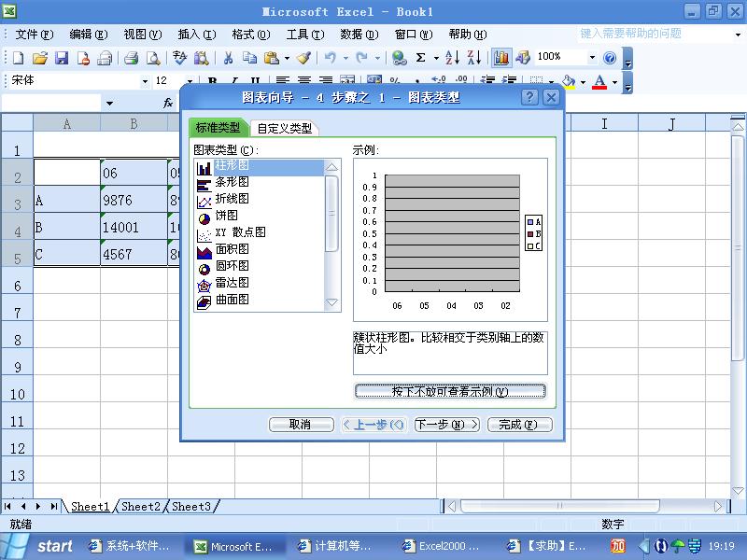Viewport: 747px width, 560px height.
Task: Undo the last action
Action: (x=331, y=58)
